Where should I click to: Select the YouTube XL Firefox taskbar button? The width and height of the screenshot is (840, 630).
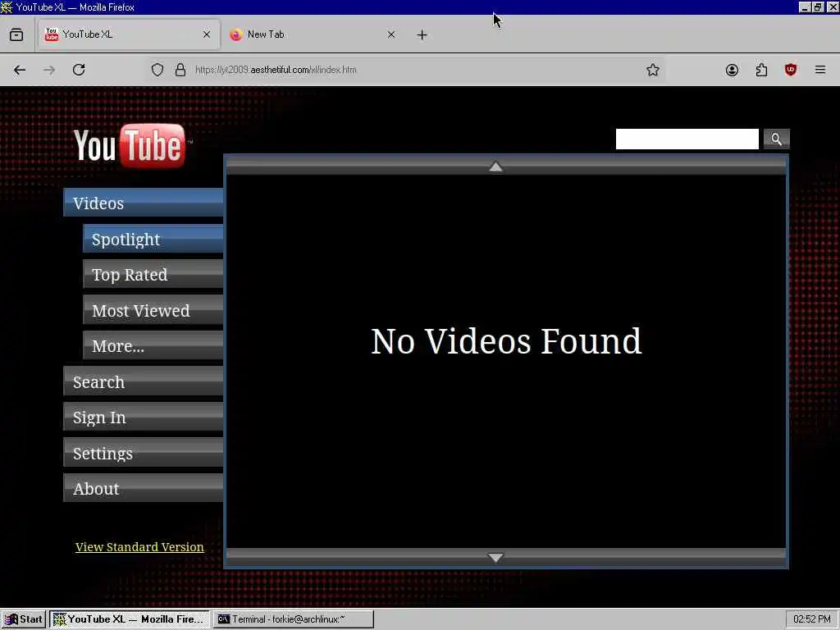(129, 619)
